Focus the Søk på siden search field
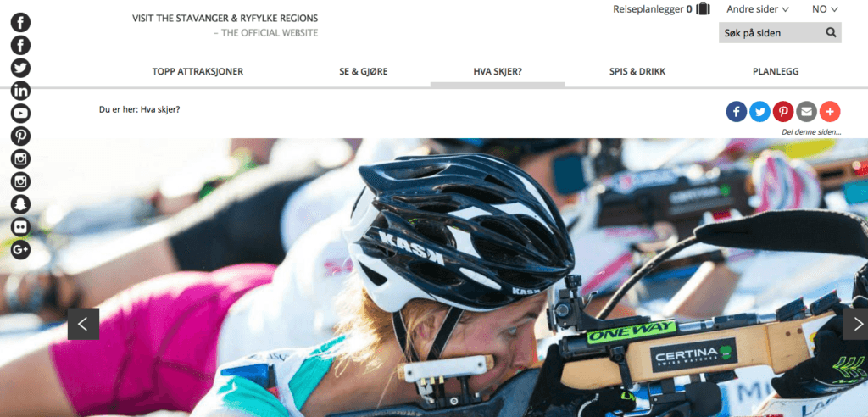Image resolution: width=868 pixels, height=417 pixels. (771, 33)
